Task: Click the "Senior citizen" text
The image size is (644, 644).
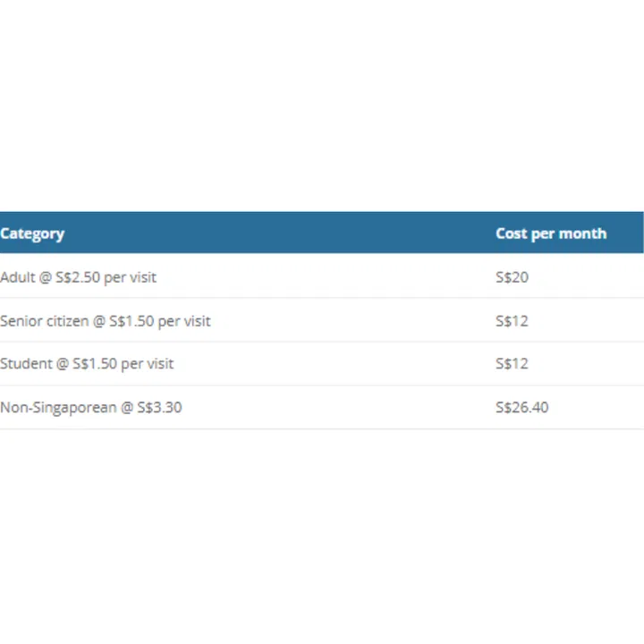Action: (x=45, y=320)
